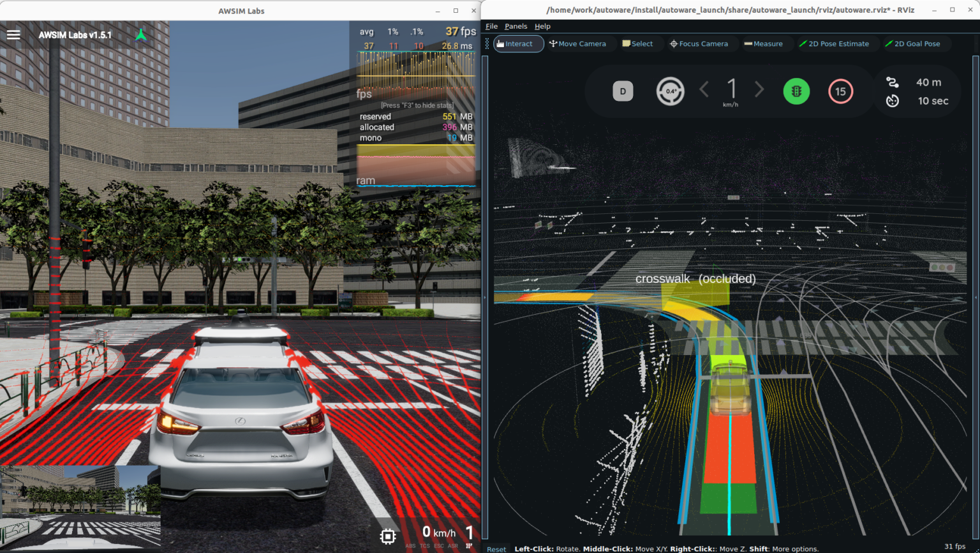The image size is (980, 553).
Task: Open the File menu in RViz
Action: 491,26
